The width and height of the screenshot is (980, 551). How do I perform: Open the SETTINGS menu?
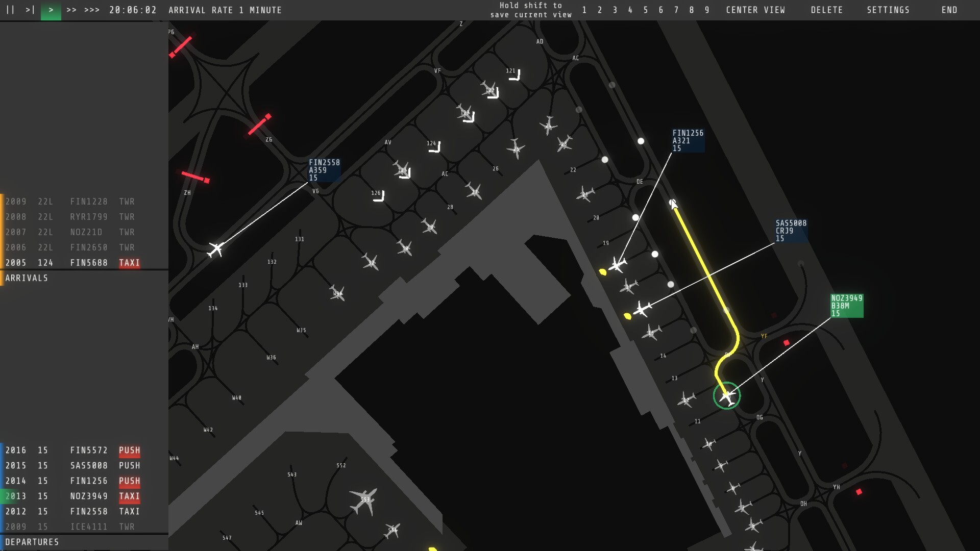888,10
